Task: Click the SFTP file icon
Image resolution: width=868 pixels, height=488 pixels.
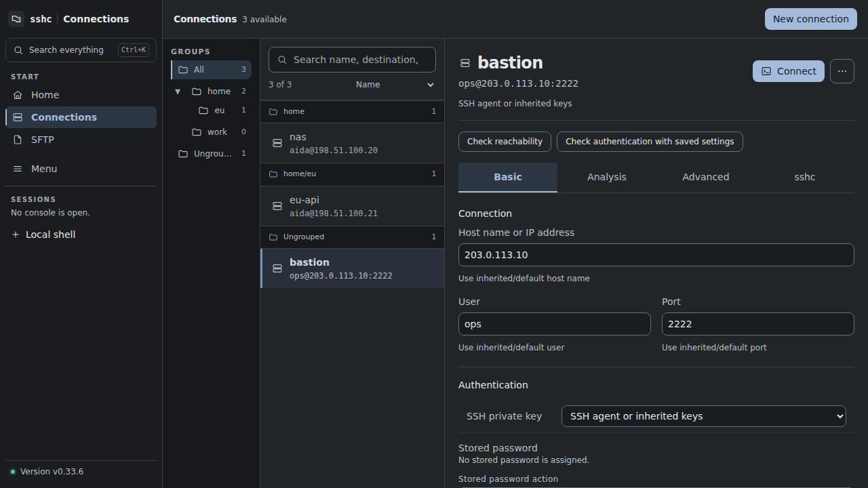Action: [18, 140]
